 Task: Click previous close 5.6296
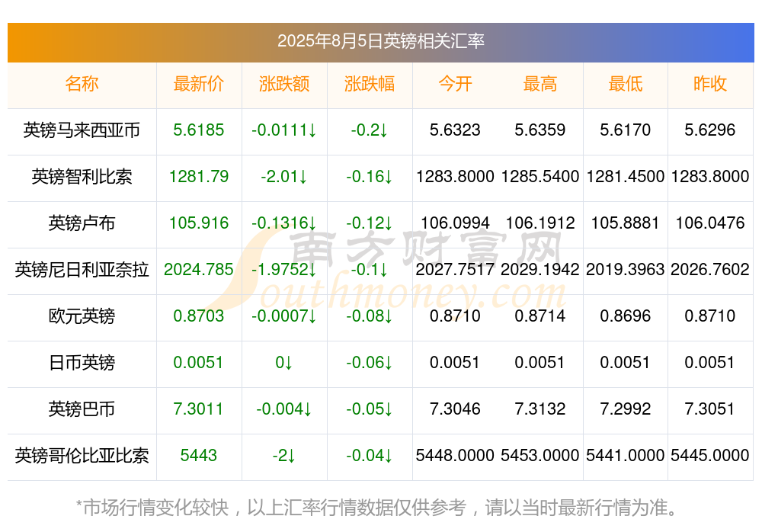pyautogui.click(x=710, y=130)
